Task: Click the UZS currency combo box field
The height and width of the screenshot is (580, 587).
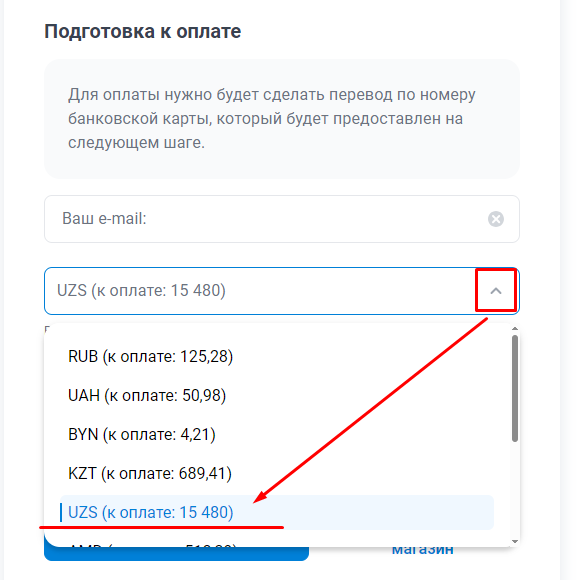Action: [282, 291]
